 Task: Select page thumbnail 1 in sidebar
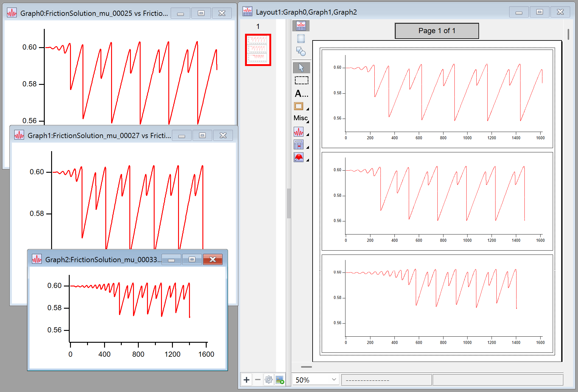pos(257,50)
